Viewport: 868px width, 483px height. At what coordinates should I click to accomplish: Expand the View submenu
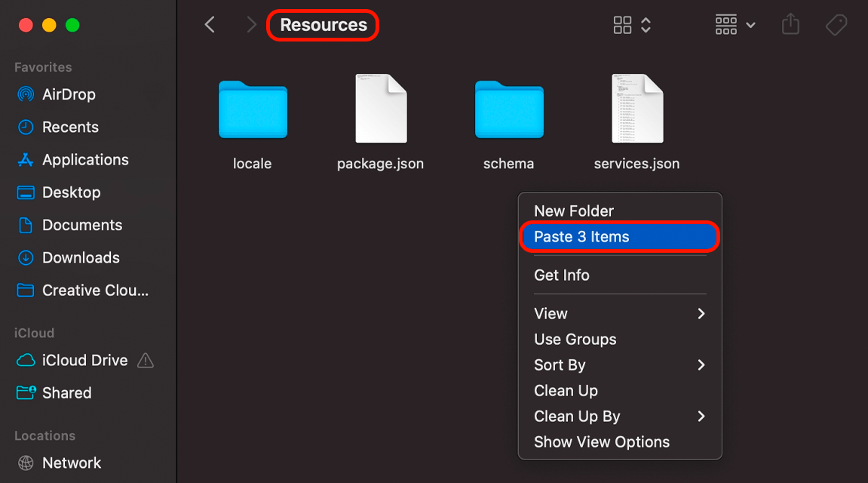[619, 314]
